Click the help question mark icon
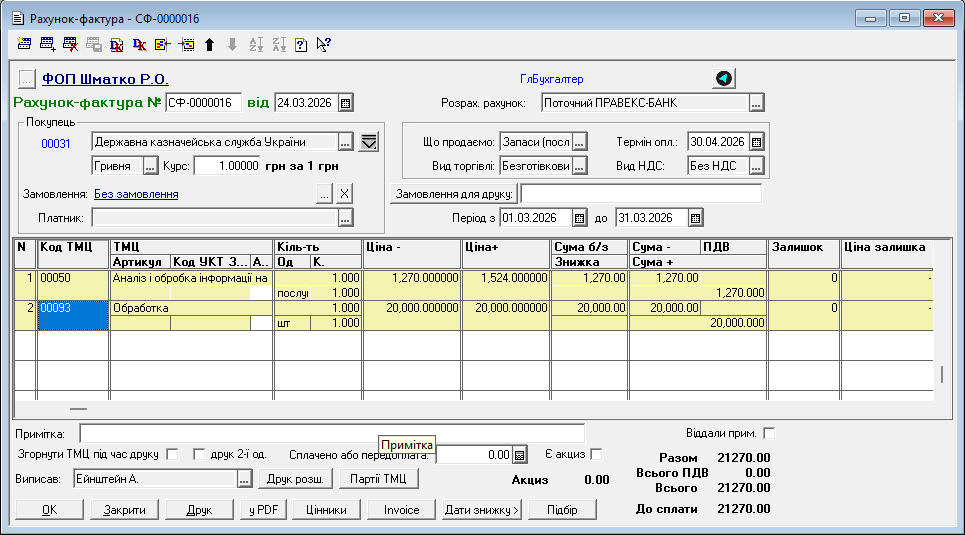965x535 pixels. [301, 44]
